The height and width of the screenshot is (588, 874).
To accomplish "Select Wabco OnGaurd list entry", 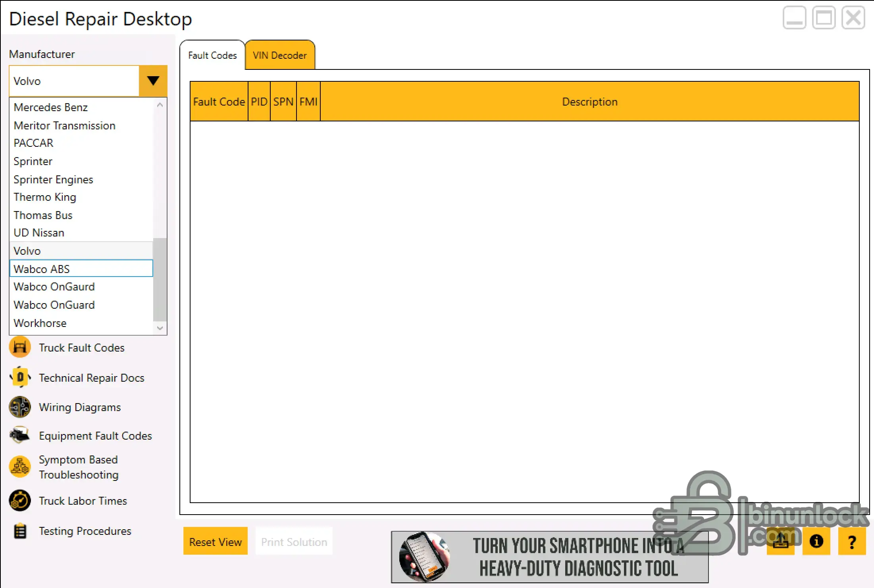I will pos(81,286).
